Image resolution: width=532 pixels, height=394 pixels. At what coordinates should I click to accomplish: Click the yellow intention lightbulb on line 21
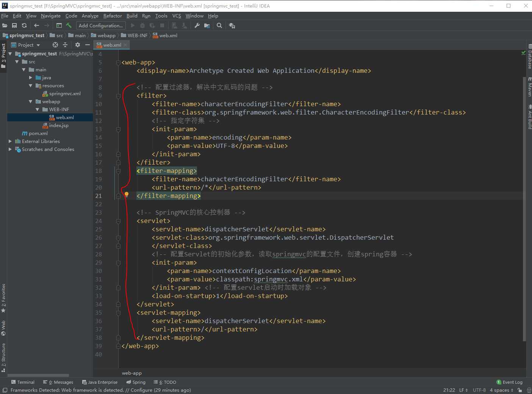click(127, 195)
